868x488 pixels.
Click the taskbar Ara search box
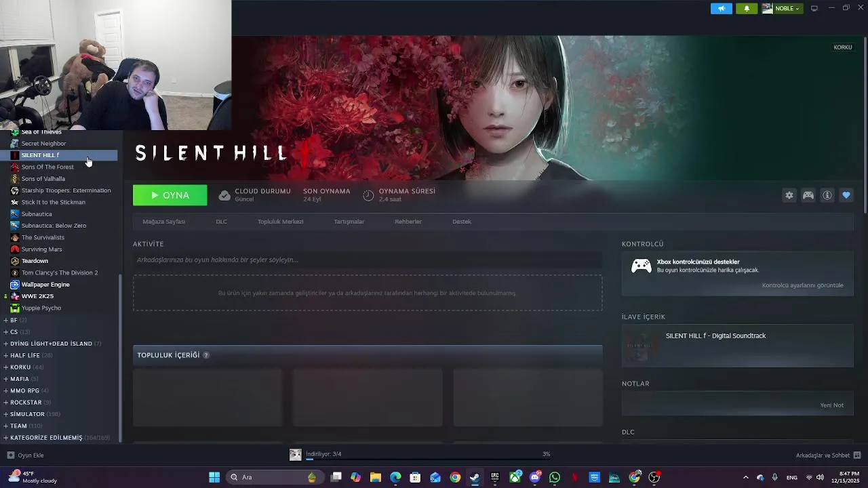(273, 477)
